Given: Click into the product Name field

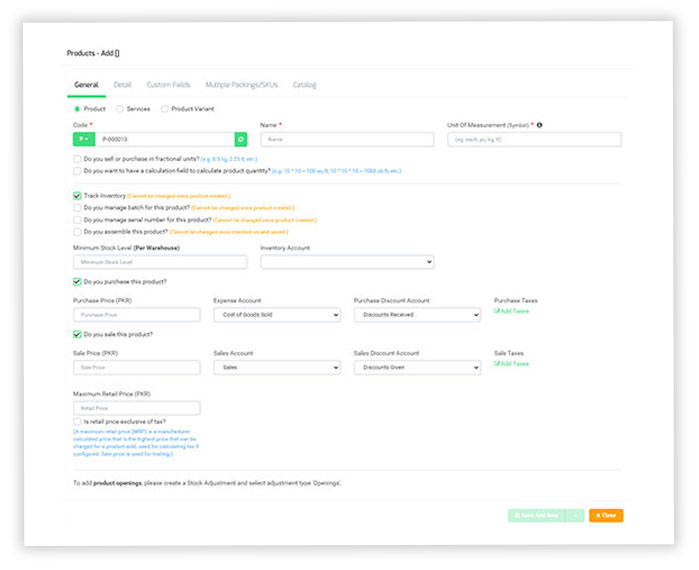Looking at the screenshot, I should point(346,140).
